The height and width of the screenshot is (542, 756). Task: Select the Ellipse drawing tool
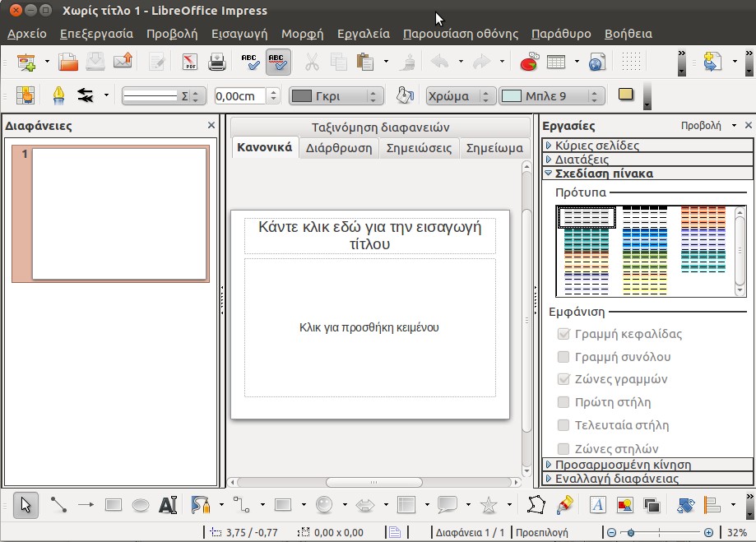[x=141, y=505]
